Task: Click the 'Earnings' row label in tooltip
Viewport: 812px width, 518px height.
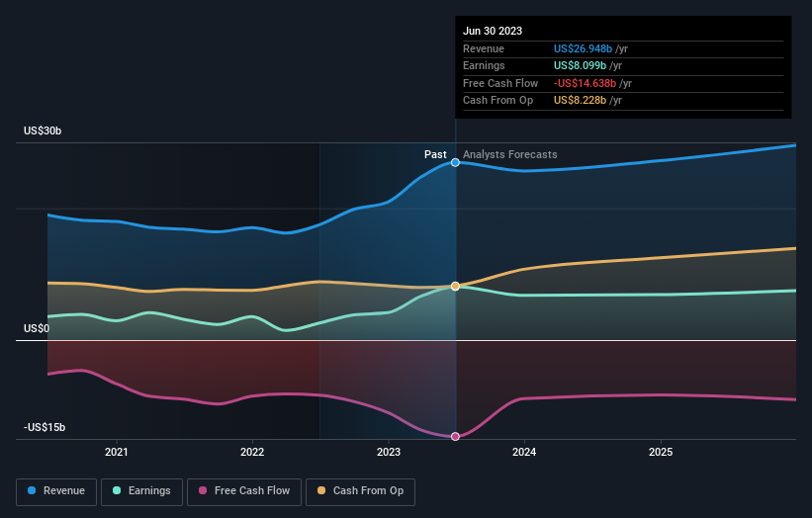Action: [484, 65]
